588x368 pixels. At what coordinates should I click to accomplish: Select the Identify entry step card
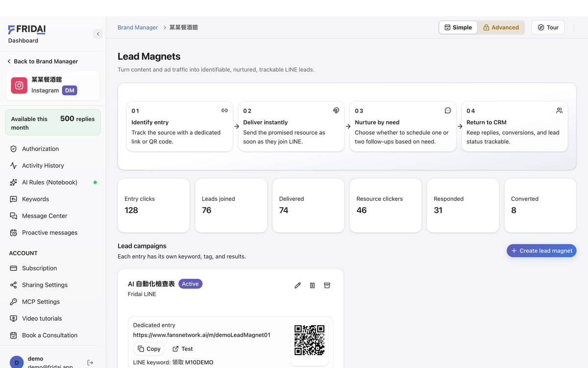(179, 127)
